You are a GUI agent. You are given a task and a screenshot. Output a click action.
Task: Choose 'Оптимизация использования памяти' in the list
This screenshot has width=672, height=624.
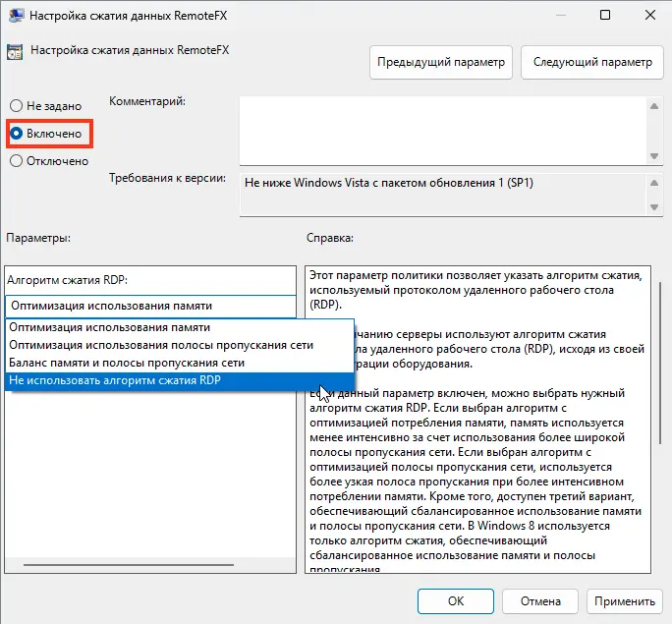(x=180, y=327)
